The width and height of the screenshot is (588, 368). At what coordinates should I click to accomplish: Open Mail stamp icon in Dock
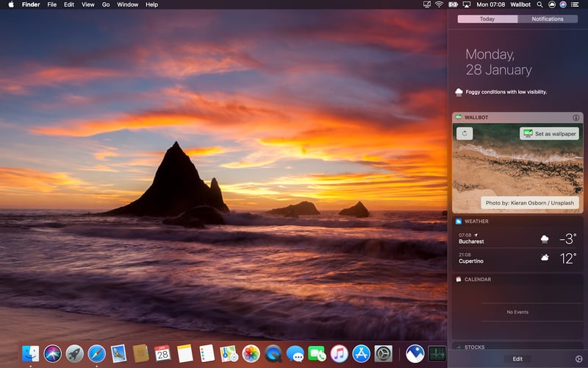119,354
